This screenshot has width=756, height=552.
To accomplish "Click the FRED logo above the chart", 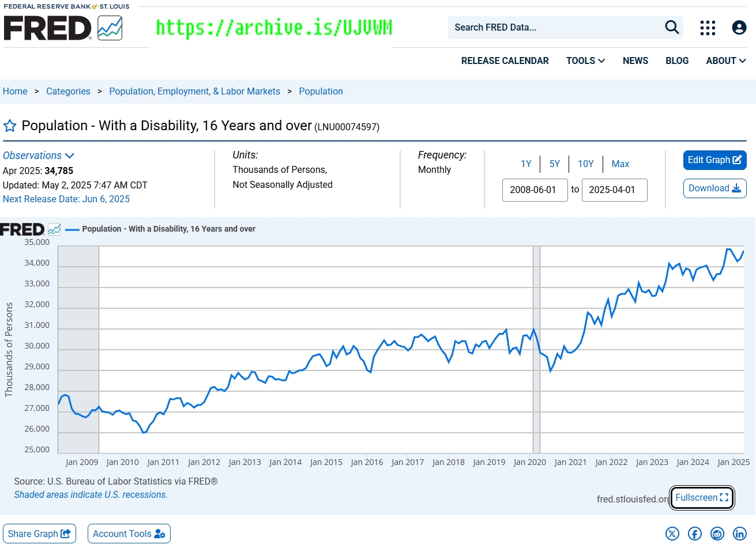I will tap(31, 229).
